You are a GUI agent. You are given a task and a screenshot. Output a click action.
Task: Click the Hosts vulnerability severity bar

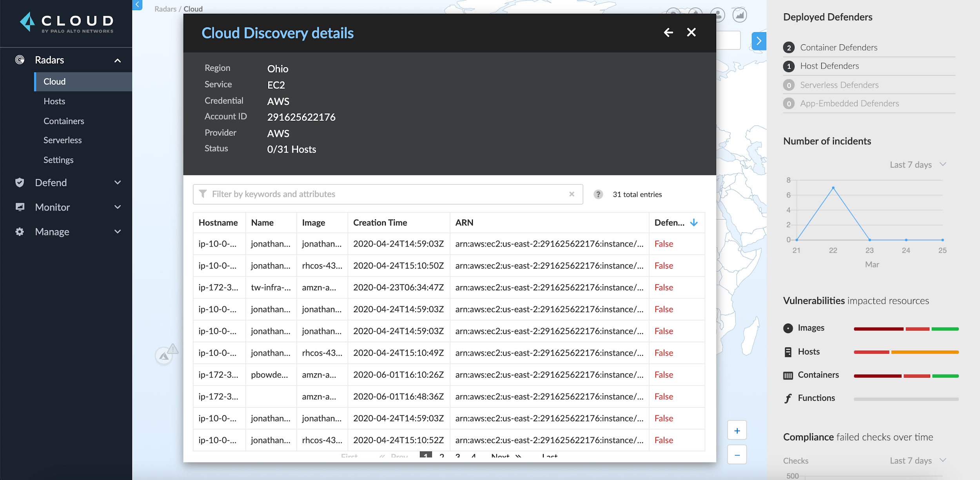[906, 352]
